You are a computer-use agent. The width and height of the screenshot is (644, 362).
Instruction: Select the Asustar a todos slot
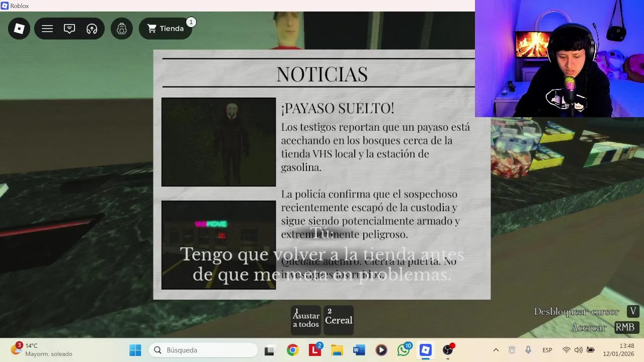coord(306,320)
